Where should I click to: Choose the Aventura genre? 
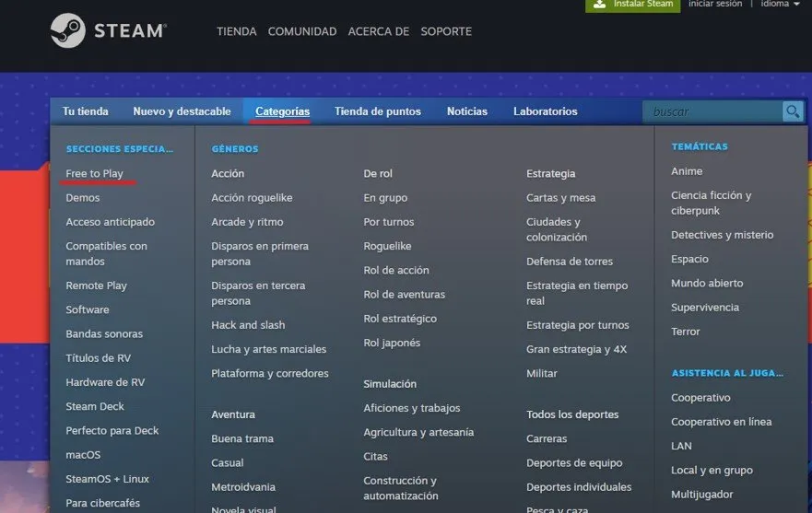tap(233, 414)
